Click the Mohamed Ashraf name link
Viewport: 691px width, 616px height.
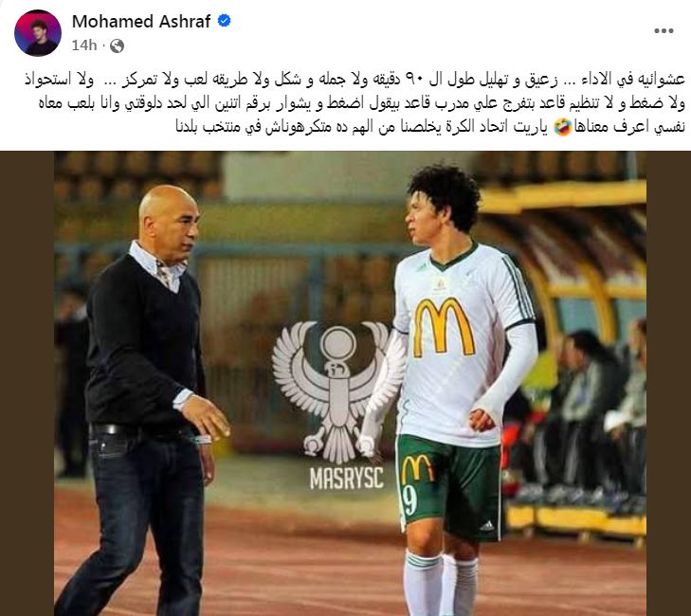pos(141,21)
